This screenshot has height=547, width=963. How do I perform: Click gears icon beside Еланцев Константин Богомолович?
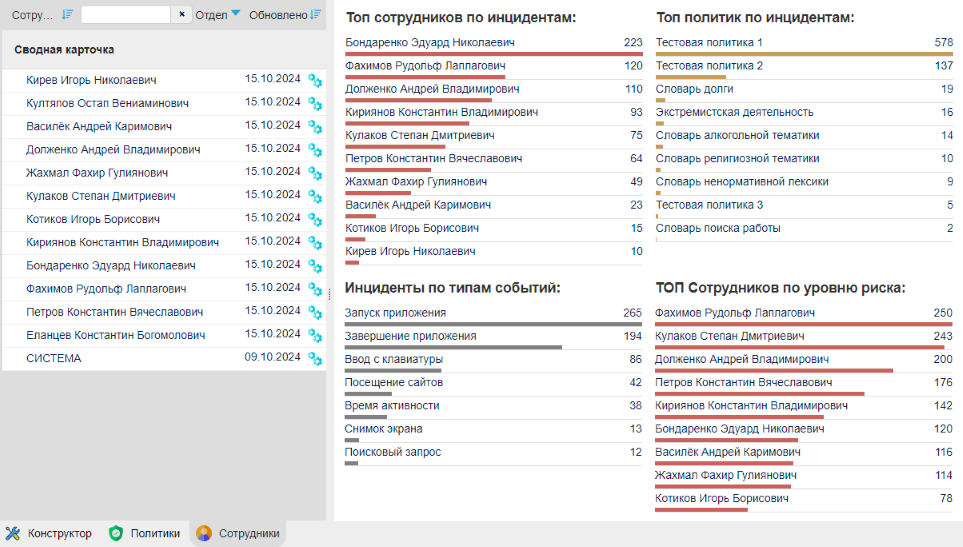tap(315, 336)
